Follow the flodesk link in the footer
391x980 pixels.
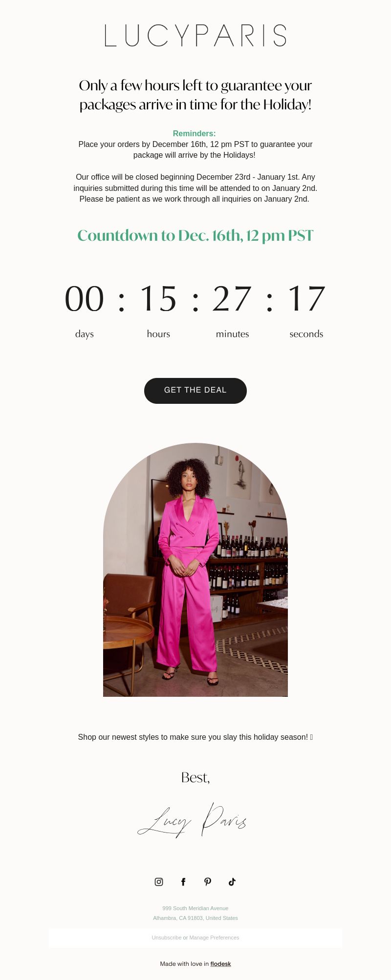point(220,964)
